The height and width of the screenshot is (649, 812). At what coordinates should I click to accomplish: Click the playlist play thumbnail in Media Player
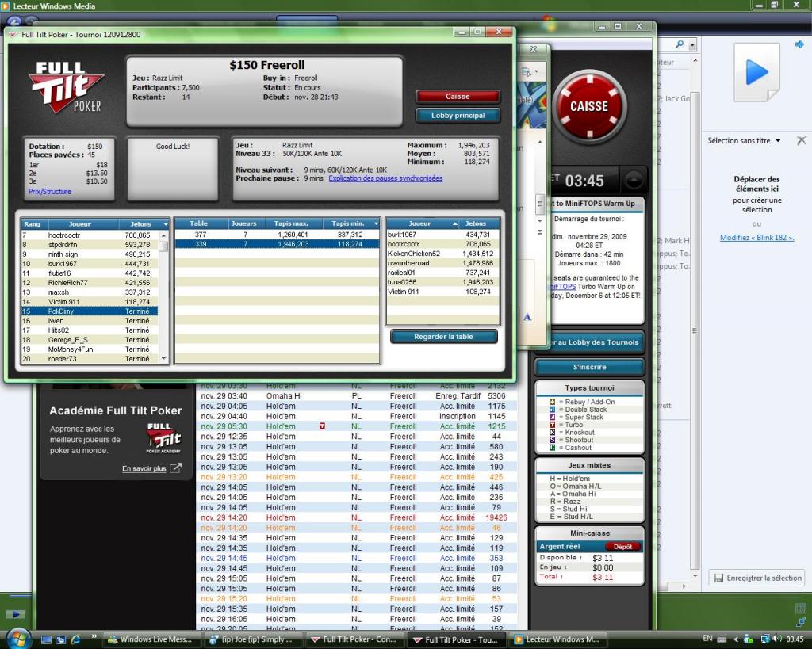pos(756,72)
